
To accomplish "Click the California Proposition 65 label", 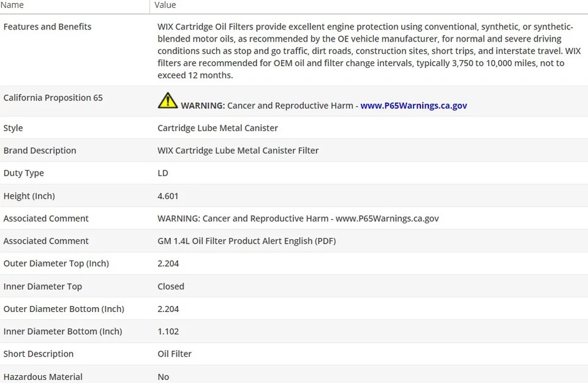I will coord(53,98).
